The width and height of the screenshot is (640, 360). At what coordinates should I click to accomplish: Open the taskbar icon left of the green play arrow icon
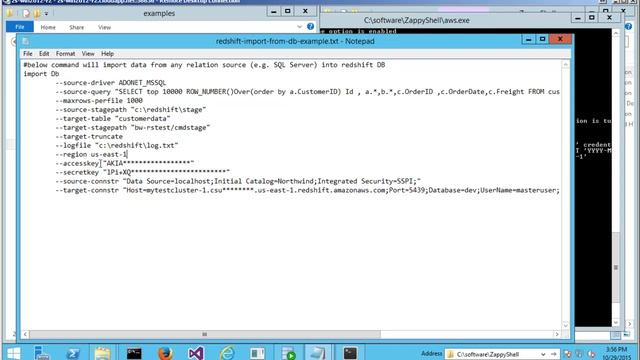257,353
